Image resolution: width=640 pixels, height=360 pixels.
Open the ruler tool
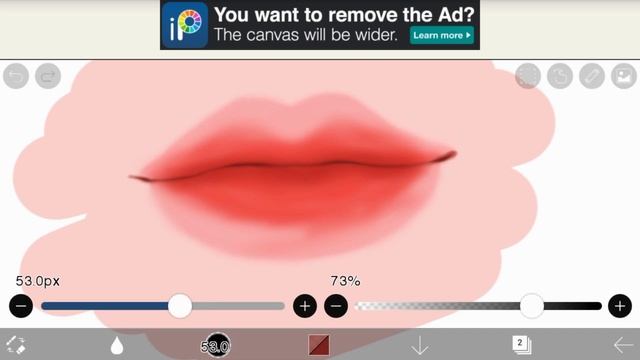point(592,76)
